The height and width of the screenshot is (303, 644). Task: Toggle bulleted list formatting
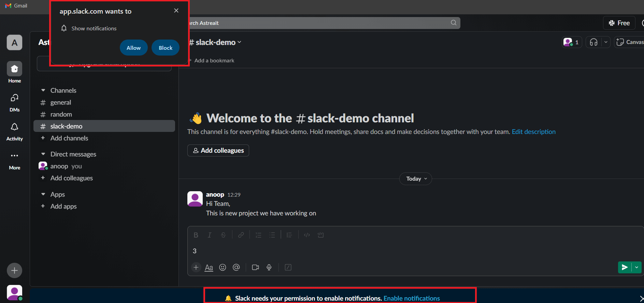point(272,235)
